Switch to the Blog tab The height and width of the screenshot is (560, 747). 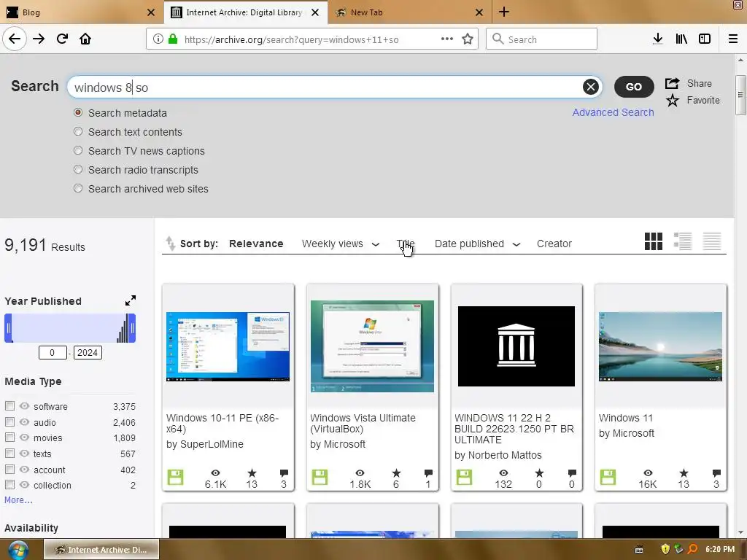coord(81,12)
